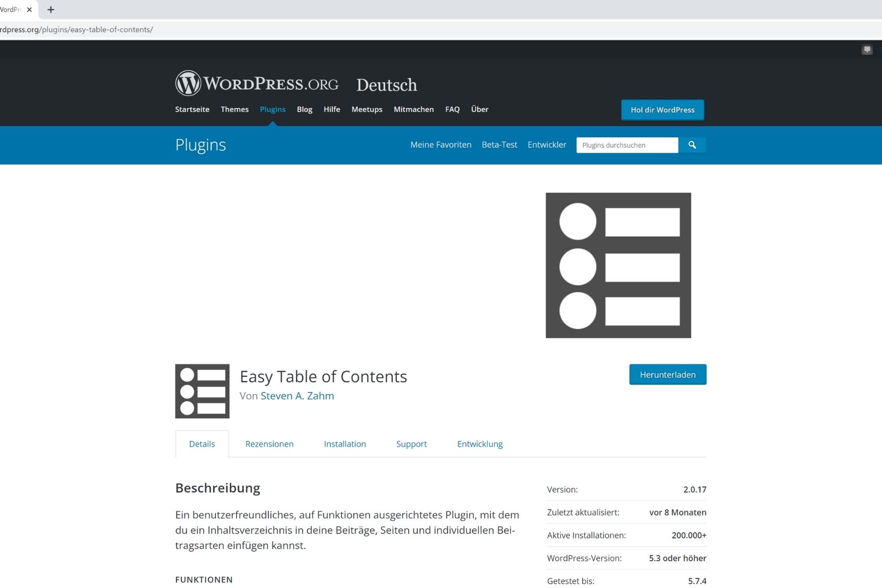Click the 'vor 8 Monaten' value
Image resolution: width=882 pixels, height=588 pixels.
(x=678, y=513)
